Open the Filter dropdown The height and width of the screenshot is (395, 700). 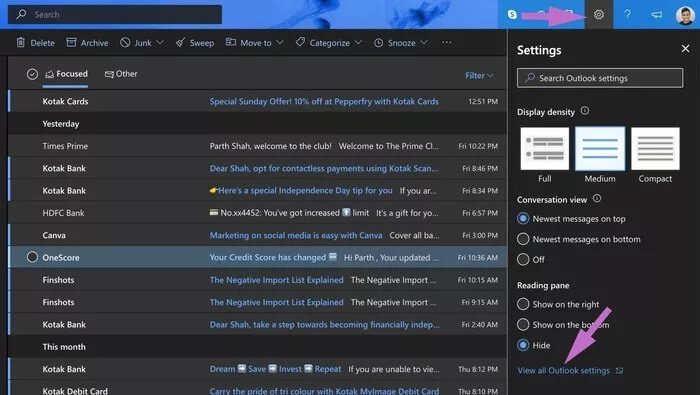479,75
